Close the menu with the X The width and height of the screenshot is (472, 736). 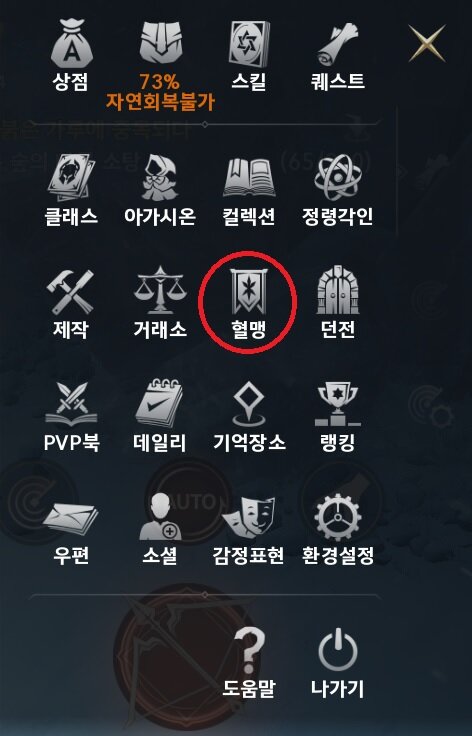click(x=427, y=44)
